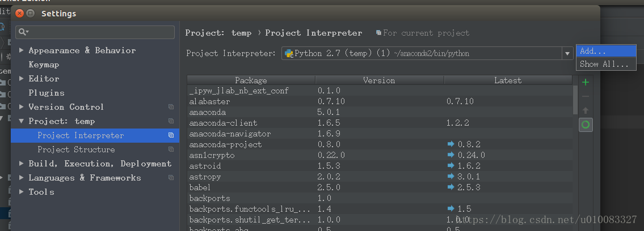Image resolution: width=644 pixels, height=231 pixels.
Task: Click the settings search input field
Action: pyautogui.click(x=95, y=32)
